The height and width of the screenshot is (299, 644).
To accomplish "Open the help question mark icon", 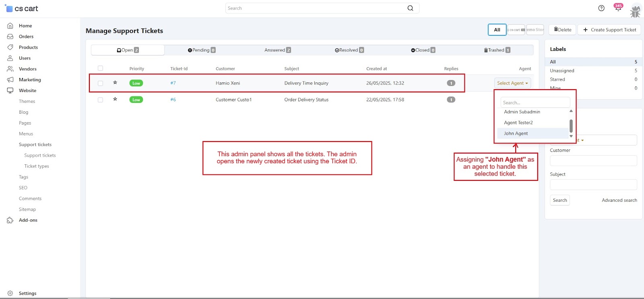I will click(x=601, y=8).
